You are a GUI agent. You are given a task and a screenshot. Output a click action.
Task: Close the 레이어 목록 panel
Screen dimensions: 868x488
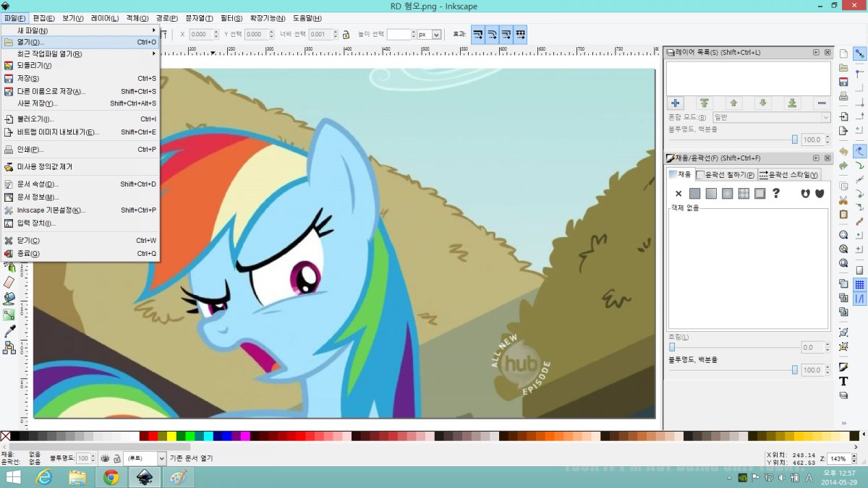tap(828, 52)
